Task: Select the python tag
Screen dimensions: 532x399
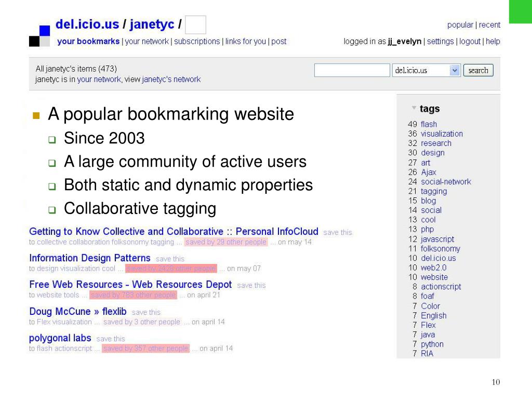Action: pyautogui.click(x=432, y=344)
